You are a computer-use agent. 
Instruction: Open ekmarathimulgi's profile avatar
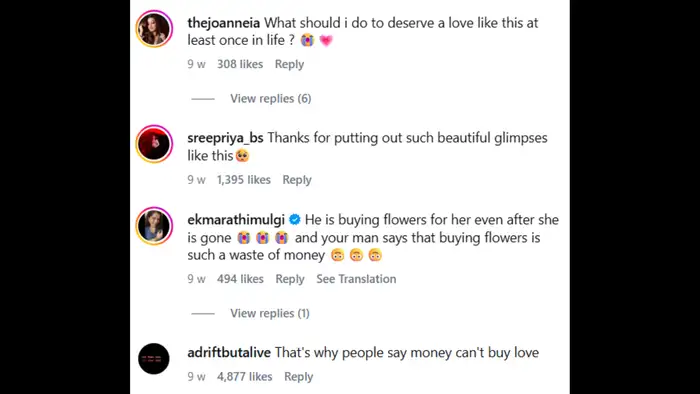[x=154, y=226]
